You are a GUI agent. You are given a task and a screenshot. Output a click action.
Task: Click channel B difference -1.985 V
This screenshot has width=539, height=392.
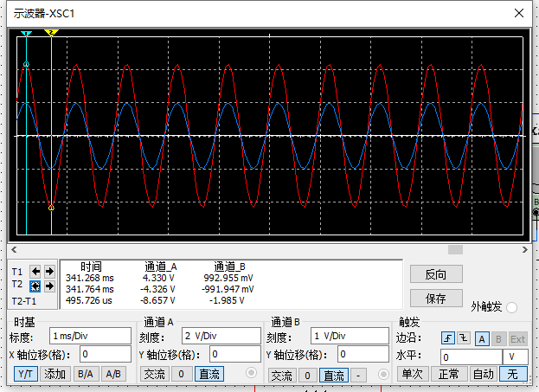tap(227, 300)
